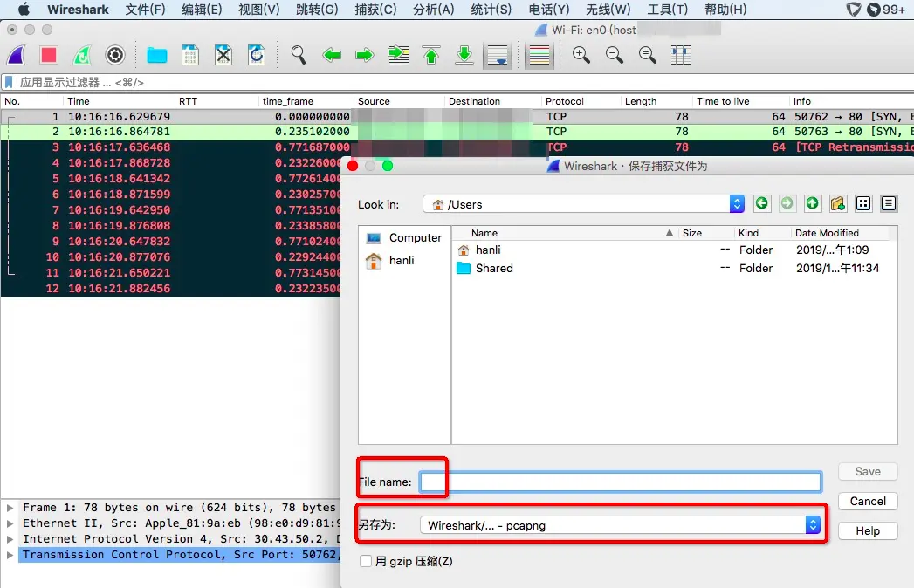Reset text to normal size
Viewport: 914px width, 588px height.
point(648,55)
